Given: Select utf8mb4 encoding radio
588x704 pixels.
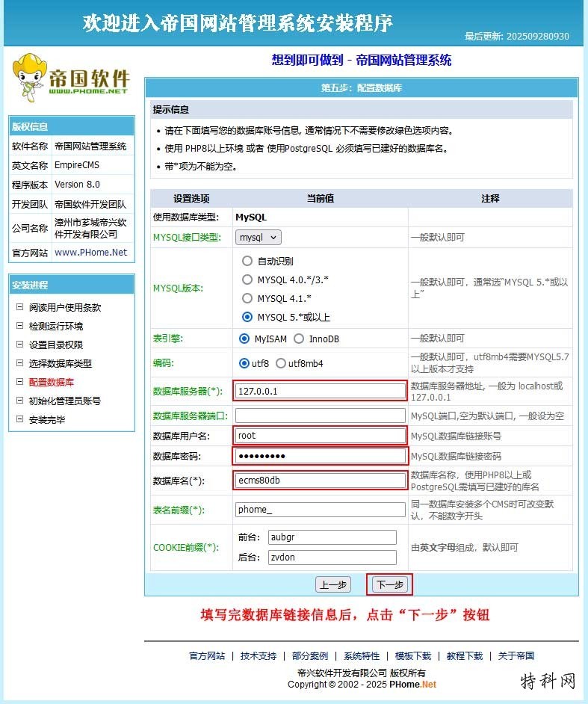Looking at the screenshot, I should pos(281,363).
